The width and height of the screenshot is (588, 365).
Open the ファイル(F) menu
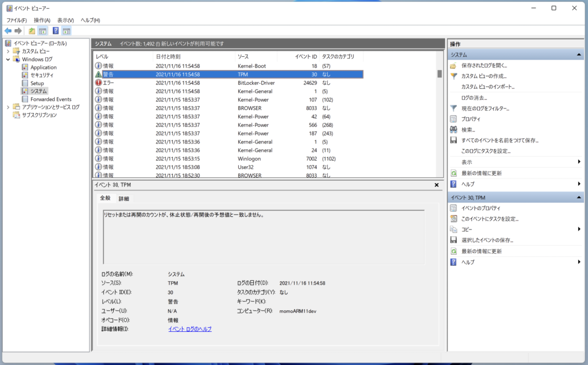coord(17,20)
